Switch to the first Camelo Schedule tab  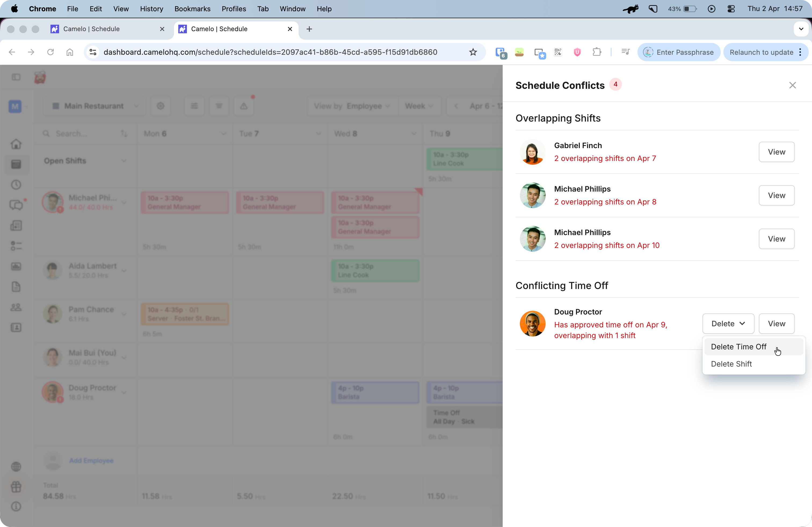107,29
